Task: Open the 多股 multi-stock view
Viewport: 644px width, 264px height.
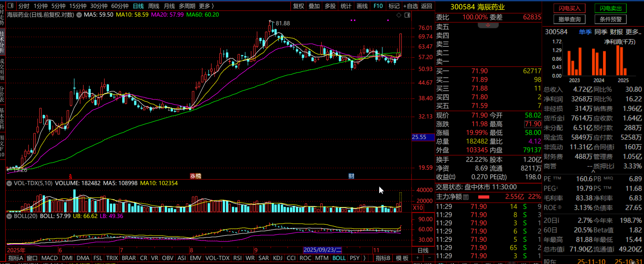Action: click(x=330, y=6)
